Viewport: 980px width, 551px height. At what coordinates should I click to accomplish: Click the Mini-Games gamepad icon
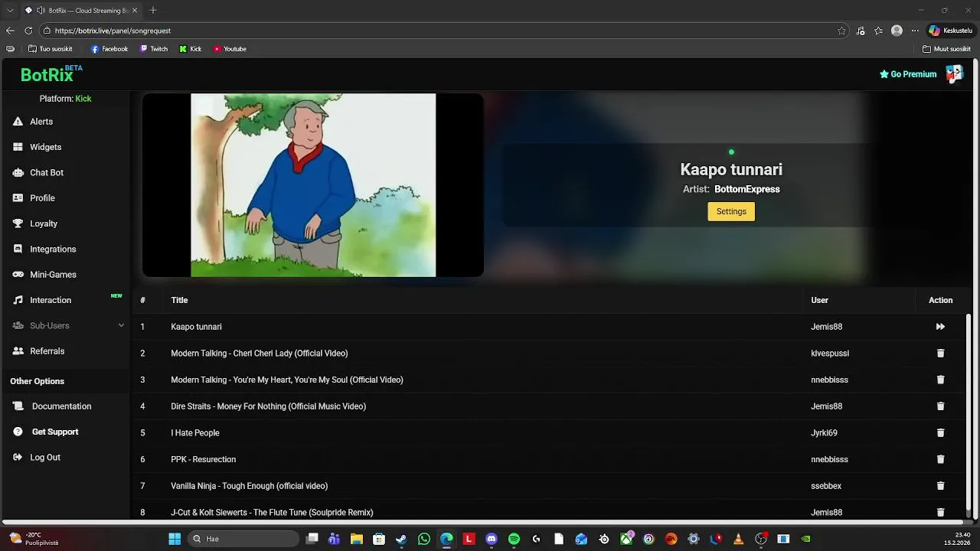tap(18, 275)
